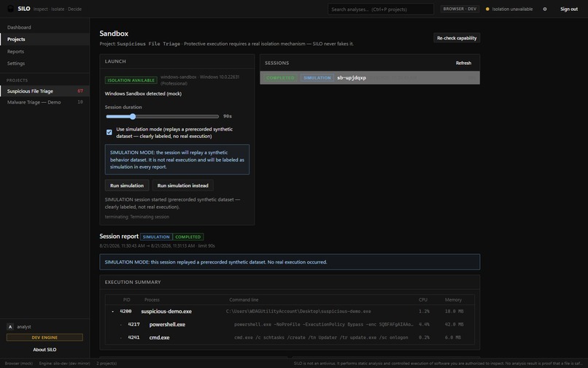This screenshot has height=368, width=588.
Task: Click the 2 project(s) status bar entry
Action: [107, 364]
